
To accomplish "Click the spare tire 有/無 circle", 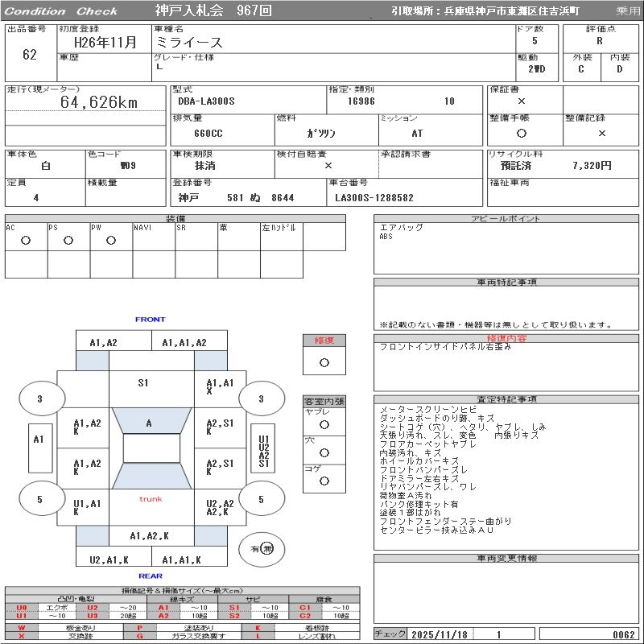I will tap(262, 548).
